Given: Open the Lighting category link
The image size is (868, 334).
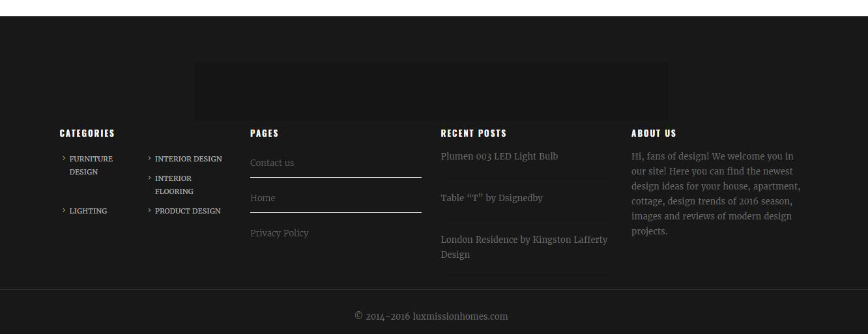Looking at the screenshot, I should (88, 211).
